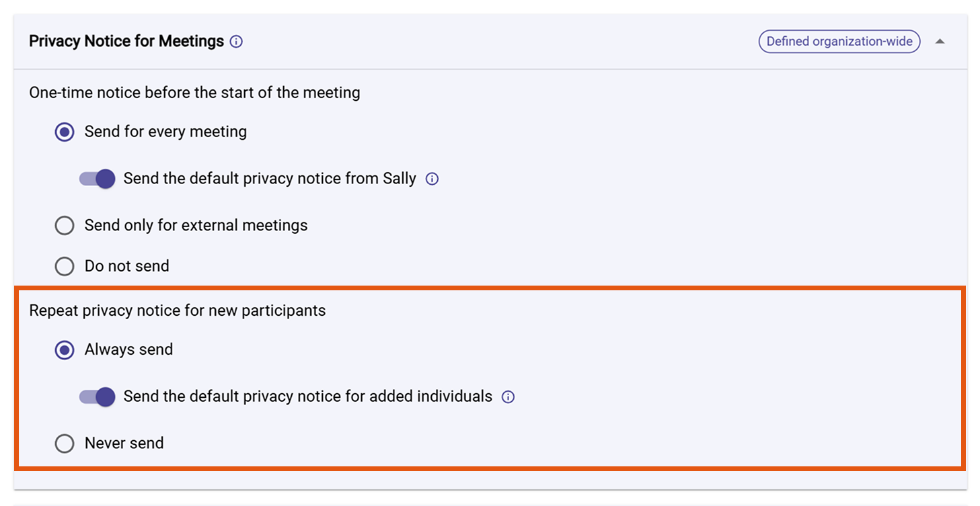Collapse the Privacy Notice for Meetings section
This screenshot has width=980, height=506.
tap(940, 41)
